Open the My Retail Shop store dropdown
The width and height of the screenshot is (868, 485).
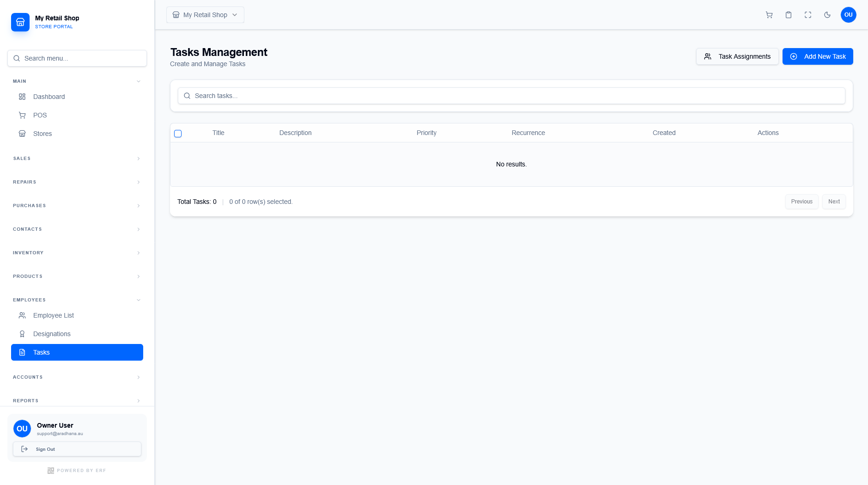pyautogui.click(x=205, y=14)
